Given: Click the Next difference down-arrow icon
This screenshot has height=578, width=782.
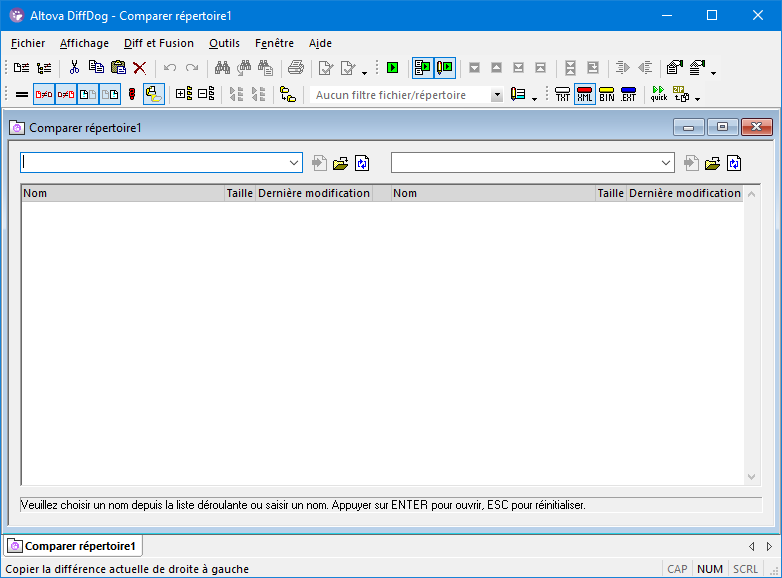Looking at the screenshot, I should 474,68.
